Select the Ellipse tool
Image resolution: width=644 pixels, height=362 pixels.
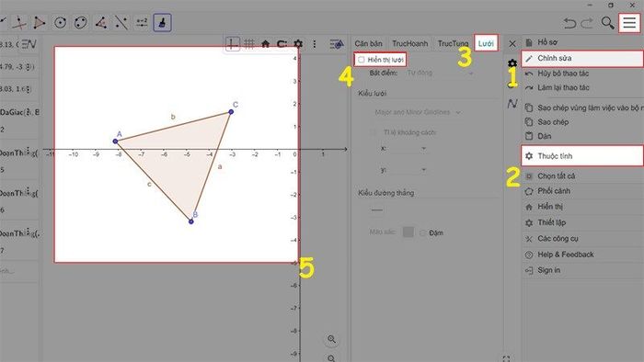(81, 23)
